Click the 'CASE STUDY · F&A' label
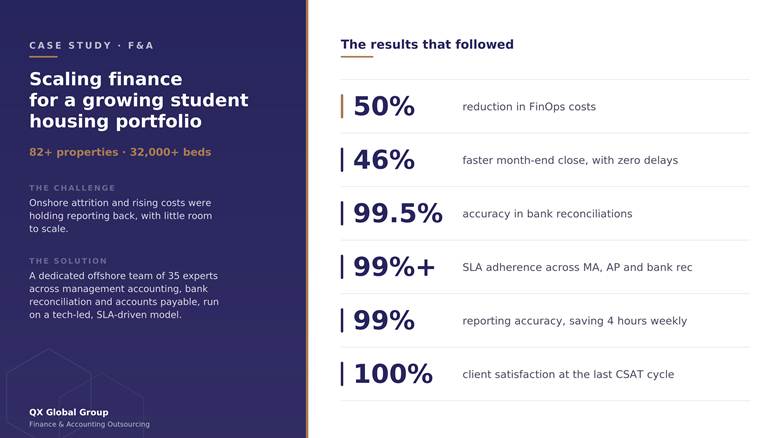Viewport: 779px width, 438px height. tap(91, 45)
